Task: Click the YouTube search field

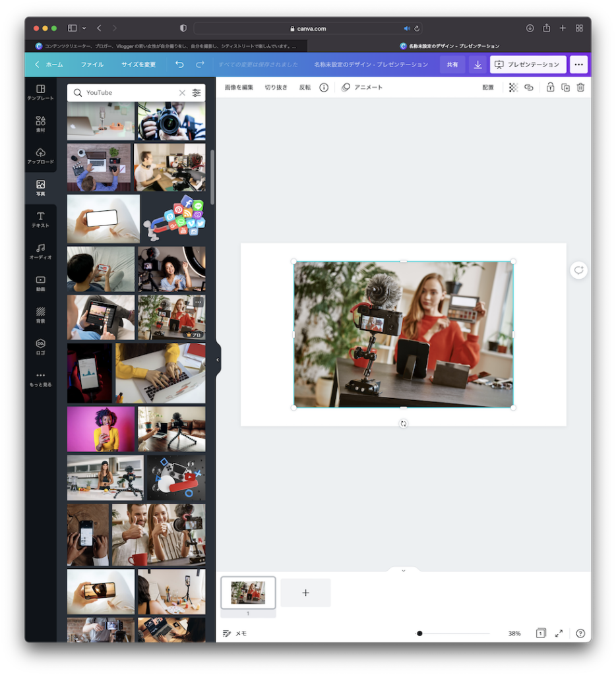Action: pyautogui.click(x=129, y=93)
